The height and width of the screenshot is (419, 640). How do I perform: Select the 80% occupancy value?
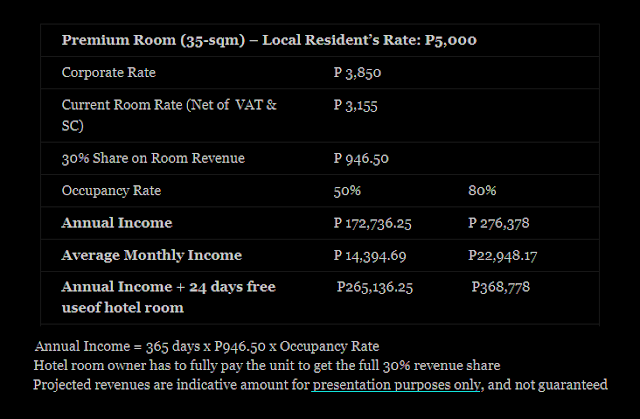(482, 191)
